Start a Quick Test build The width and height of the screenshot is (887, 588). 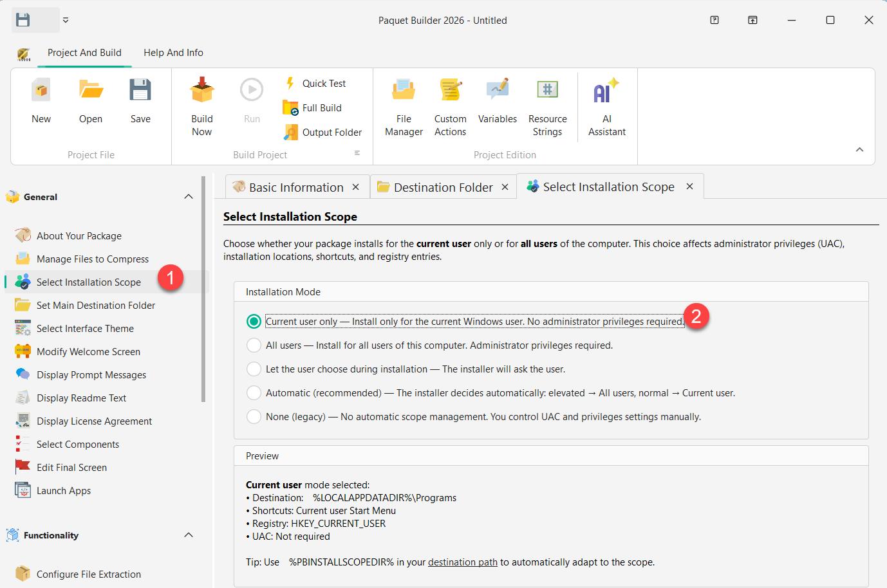(315, 83)
